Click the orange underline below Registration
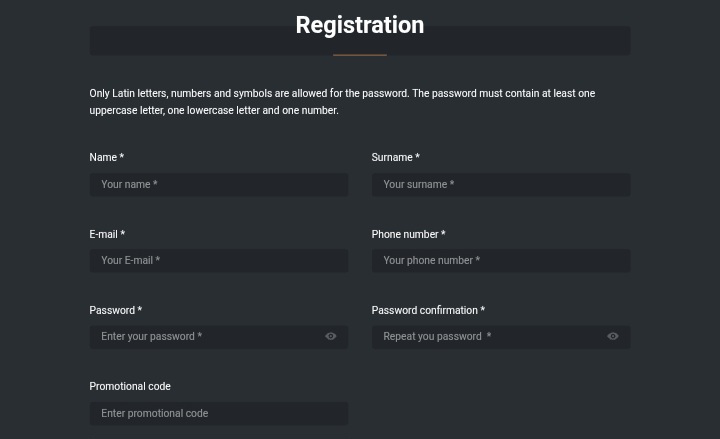 pyautogui.click(x=360, y=54)
